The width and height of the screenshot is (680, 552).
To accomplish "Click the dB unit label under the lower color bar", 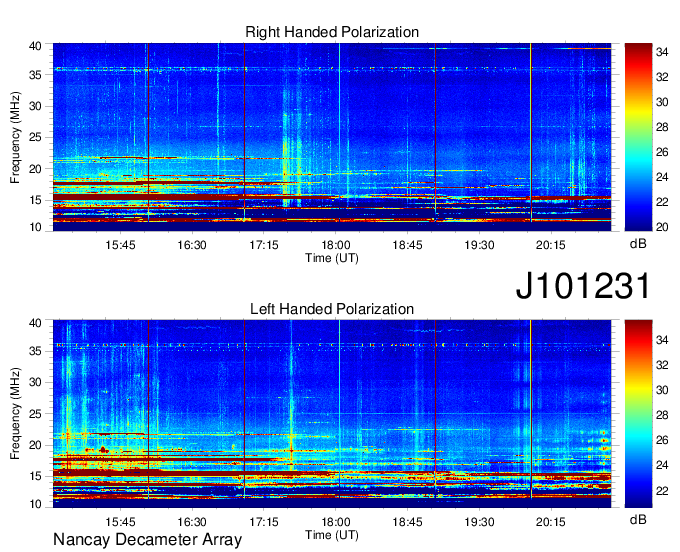I will point(638,519).
